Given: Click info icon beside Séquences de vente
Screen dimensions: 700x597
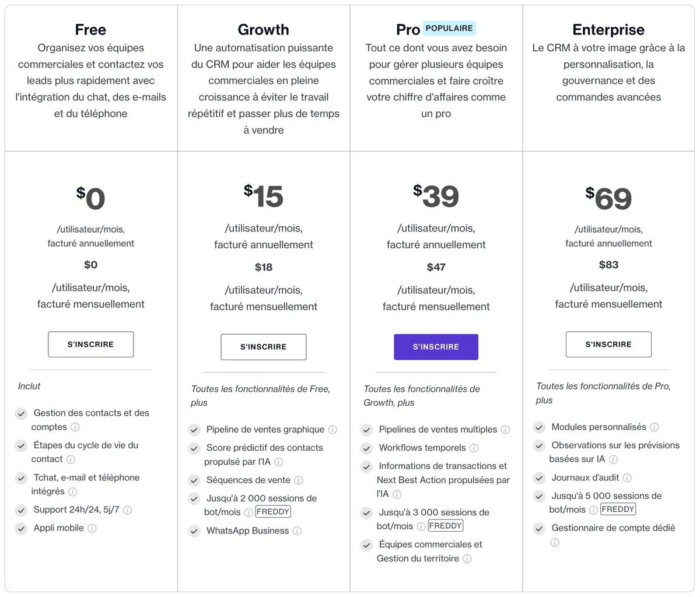Looking at the screenshot, I should click(298, 480).
